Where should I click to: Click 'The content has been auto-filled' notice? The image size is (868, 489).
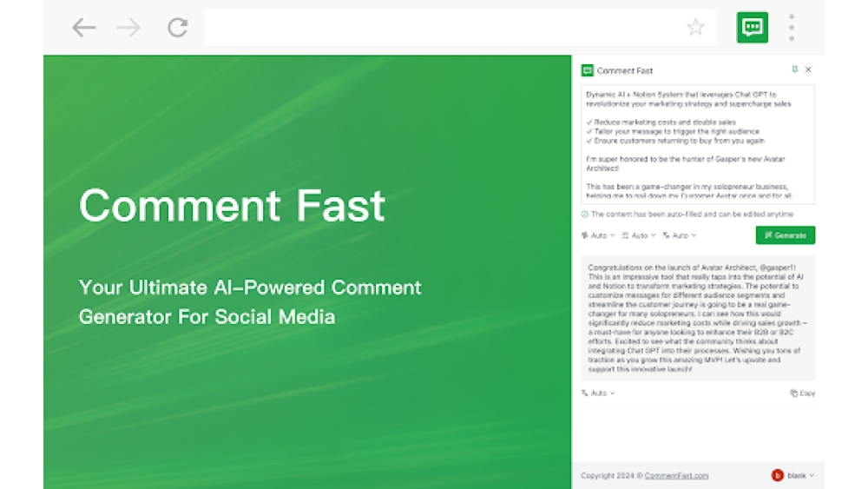coord(692,215)
